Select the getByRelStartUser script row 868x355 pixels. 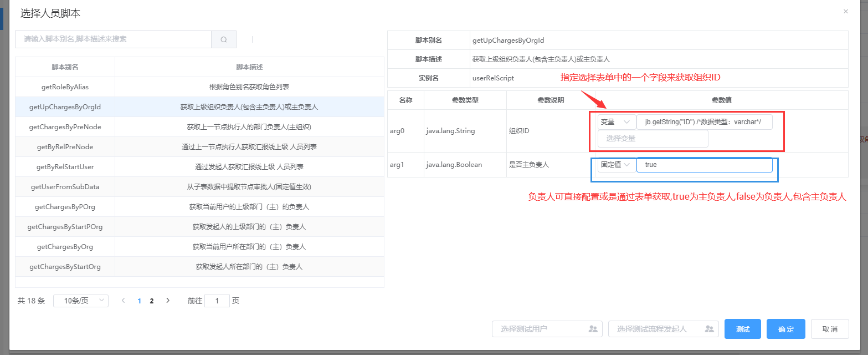tap(199, 167)
